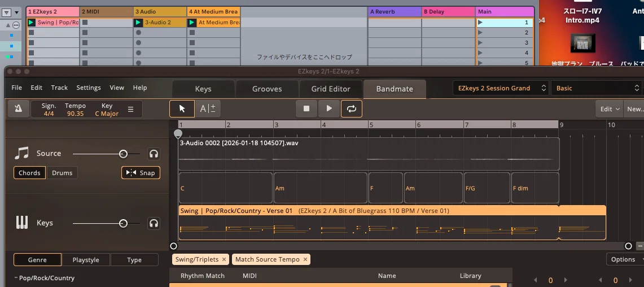Select the Genre filter tab
Screen dimensions: 644x287
(37, 260)
